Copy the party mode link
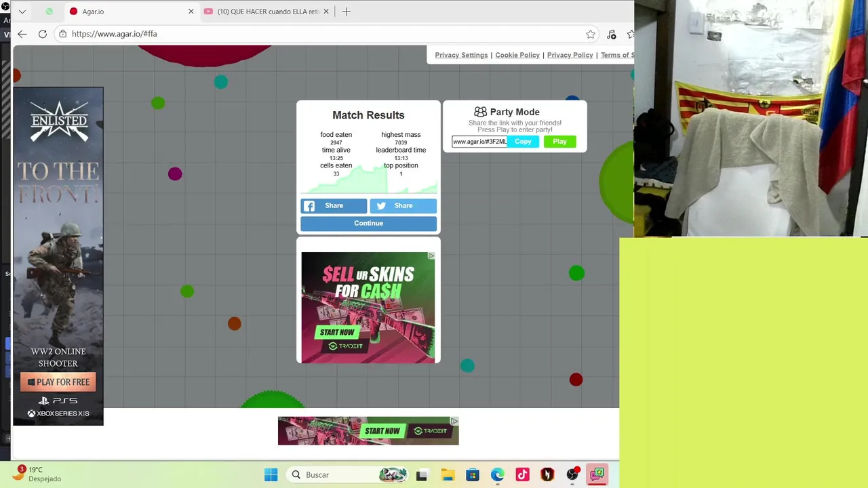The height and width of the screenshot is (488, 868). (x=523, y=142)
